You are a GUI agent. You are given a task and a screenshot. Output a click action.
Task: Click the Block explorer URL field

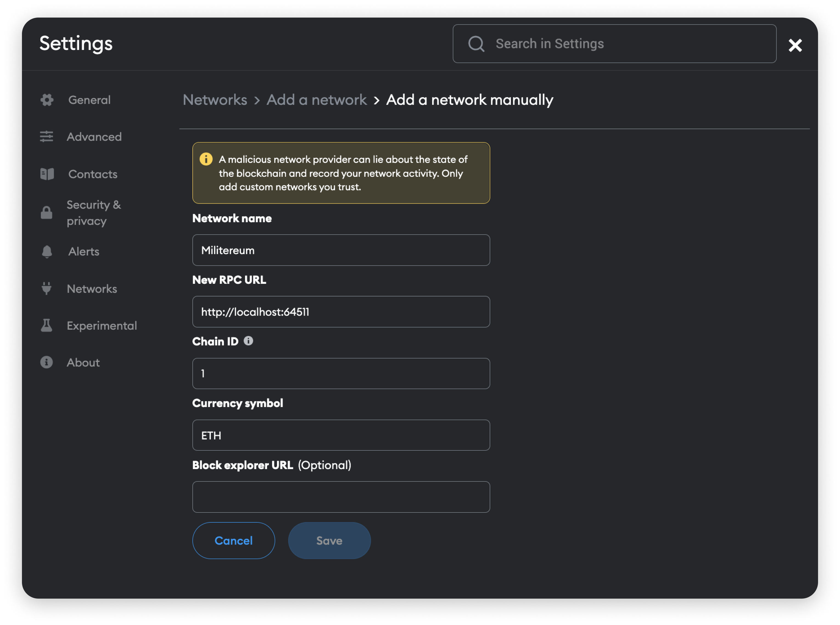pyautogui.click(x=341, y=497)
